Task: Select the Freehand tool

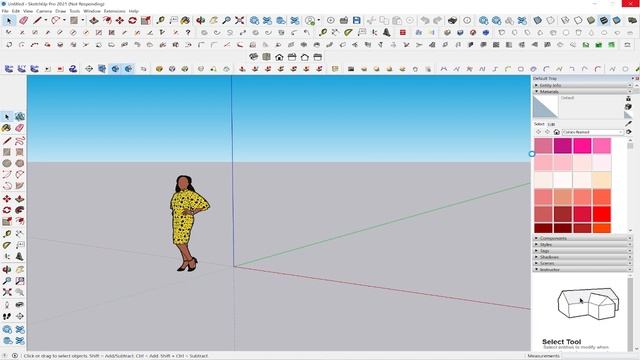Action: [x=20, y=141]
